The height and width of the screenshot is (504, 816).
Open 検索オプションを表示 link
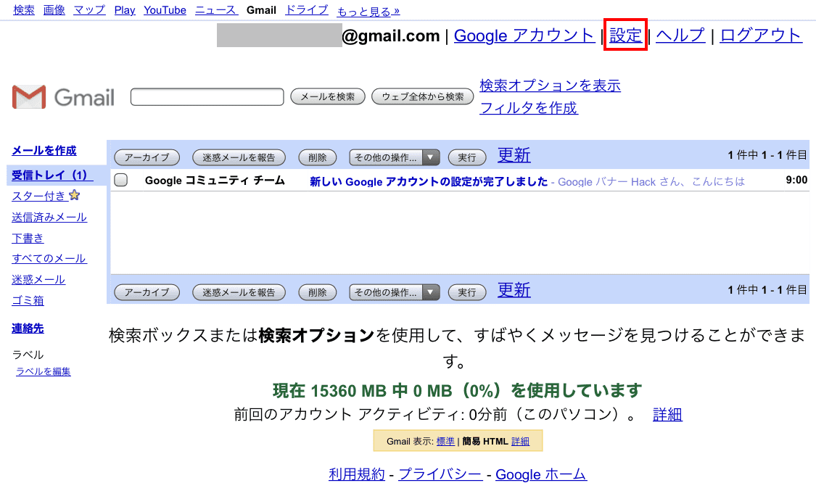pos(550,86)
